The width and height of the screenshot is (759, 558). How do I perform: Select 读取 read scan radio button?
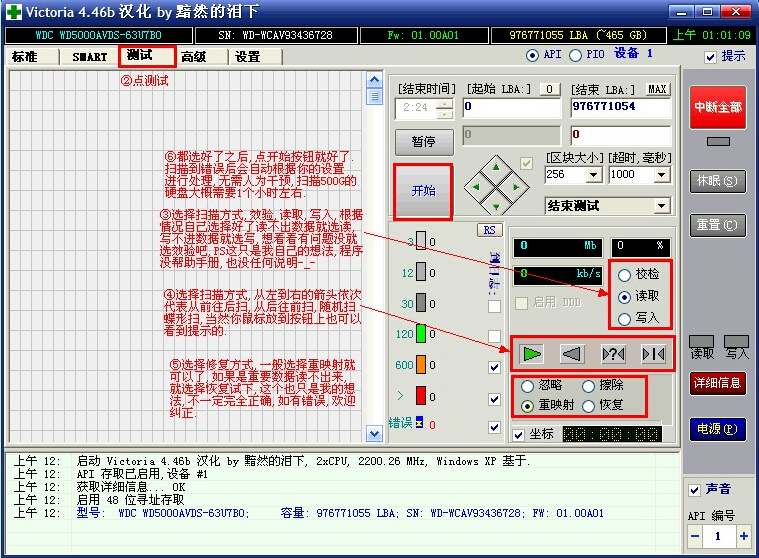(x=624, y=297)
